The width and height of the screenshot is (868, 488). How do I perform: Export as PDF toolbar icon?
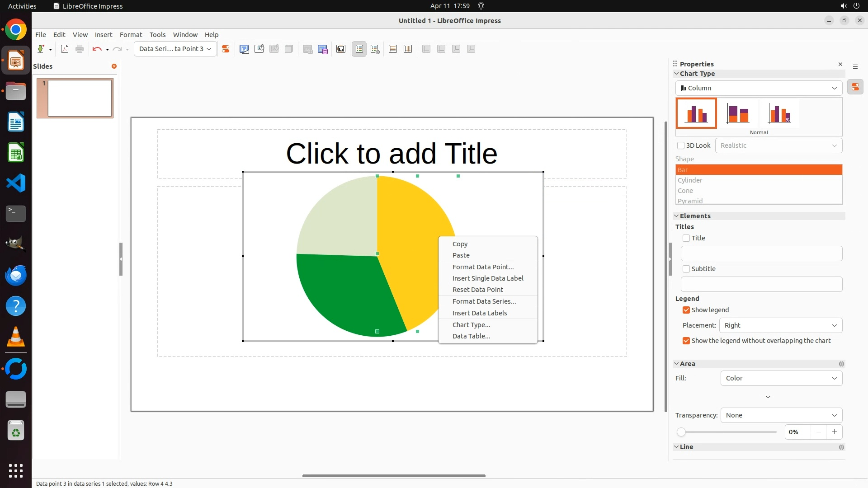[x=65, y=49]
